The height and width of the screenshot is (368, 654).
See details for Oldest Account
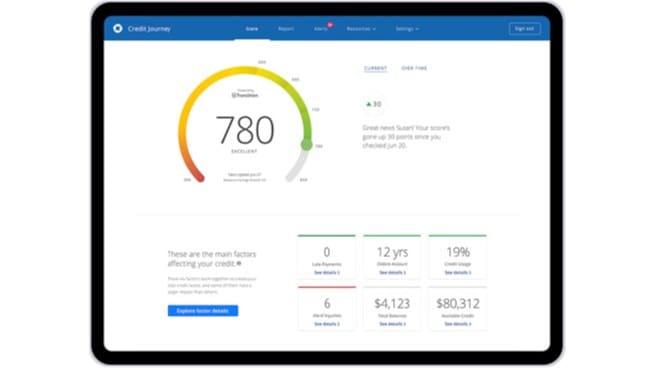click(x=392, y=272)
